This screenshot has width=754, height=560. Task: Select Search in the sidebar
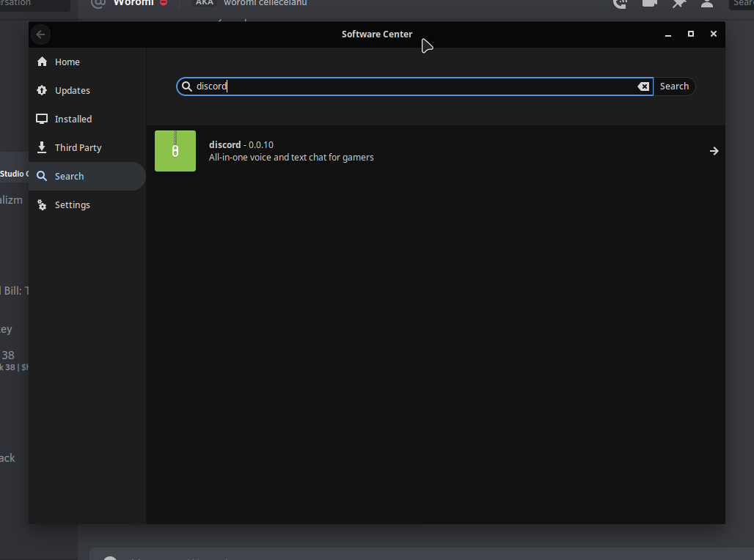[x=87, y=177]
